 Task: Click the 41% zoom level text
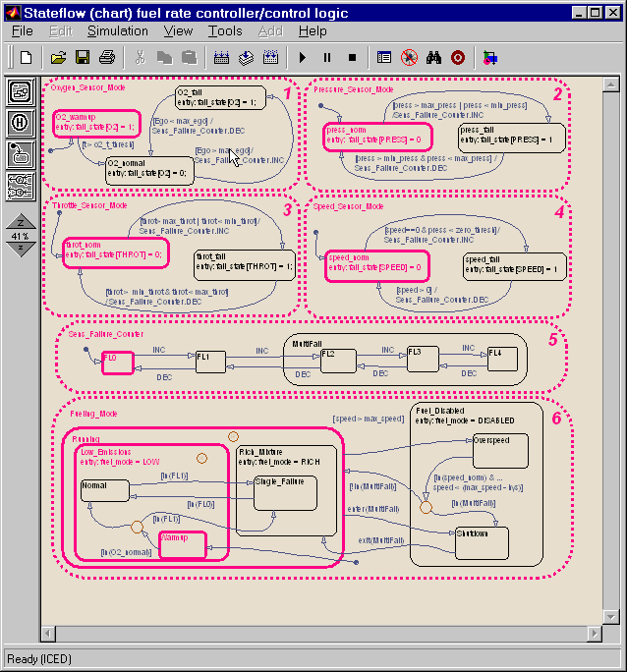coord(20,236)
